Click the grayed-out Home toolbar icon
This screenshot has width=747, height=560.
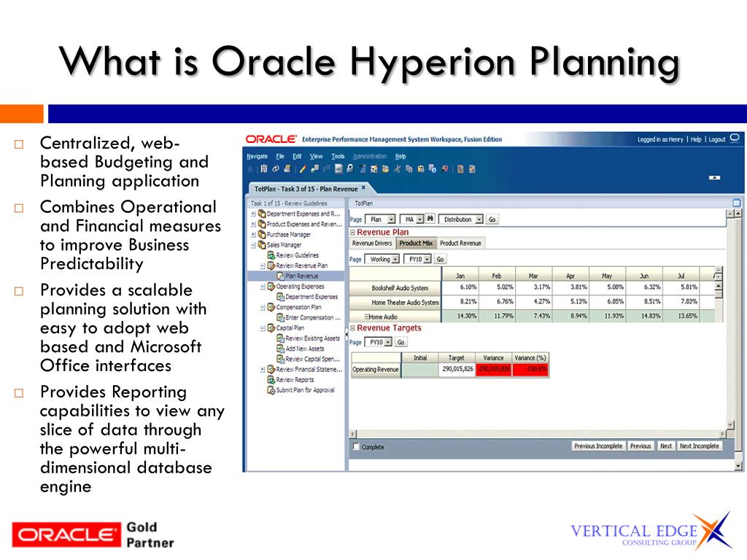pyautogui.click(x=250, y=169)
